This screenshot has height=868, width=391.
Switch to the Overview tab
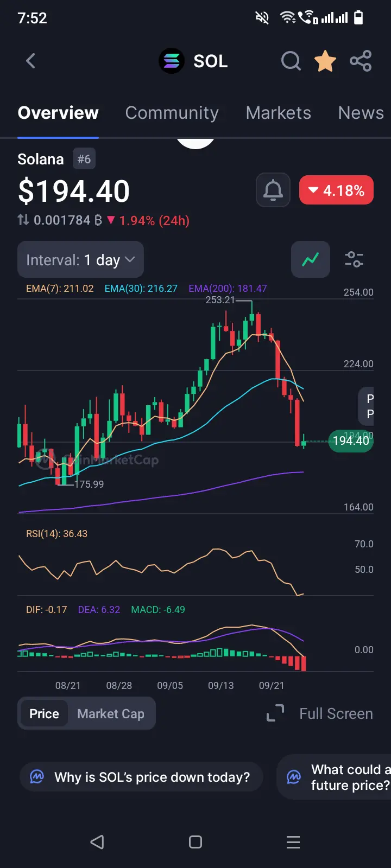(x=58, y=113)
